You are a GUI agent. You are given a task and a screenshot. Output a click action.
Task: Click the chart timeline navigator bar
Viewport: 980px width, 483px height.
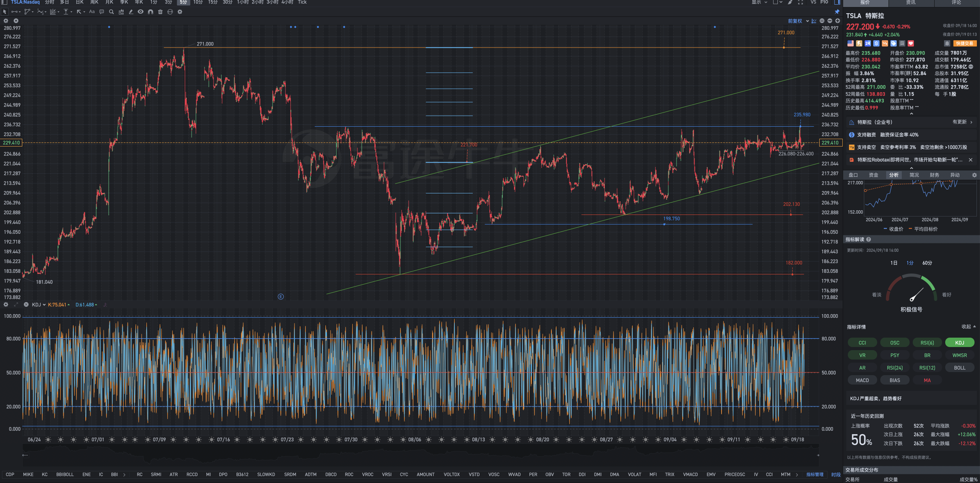pyautogui.click(x=420, y=455)
